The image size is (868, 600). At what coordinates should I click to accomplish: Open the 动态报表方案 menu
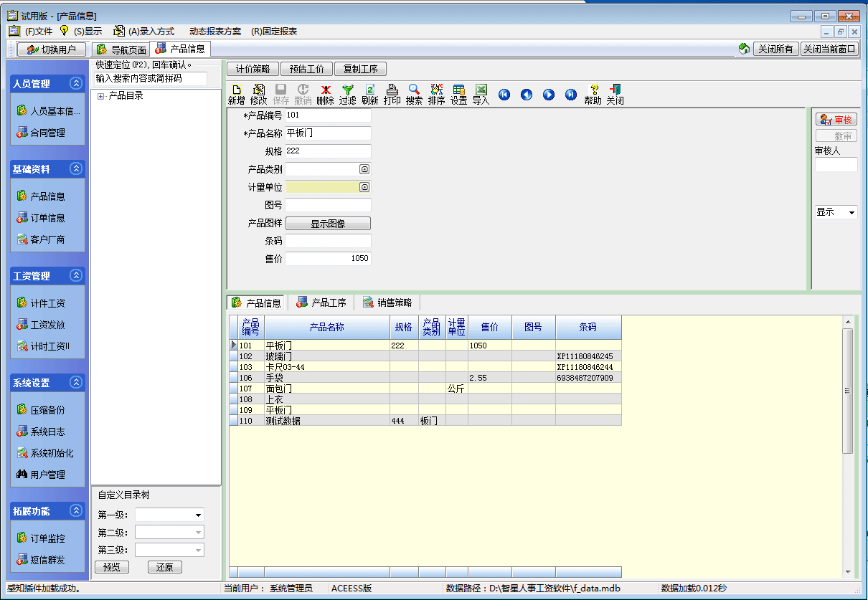tap(215, 32)
